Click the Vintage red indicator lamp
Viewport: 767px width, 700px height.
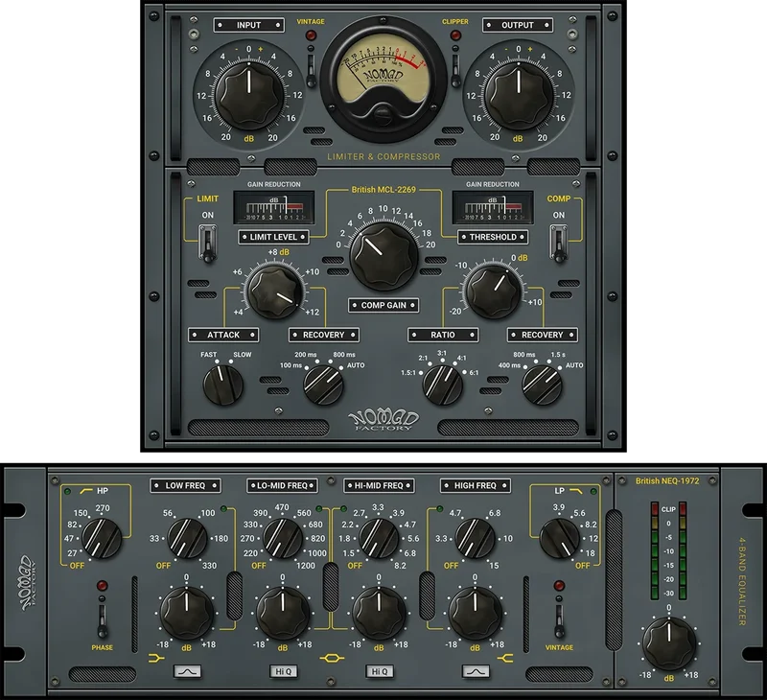311,35
